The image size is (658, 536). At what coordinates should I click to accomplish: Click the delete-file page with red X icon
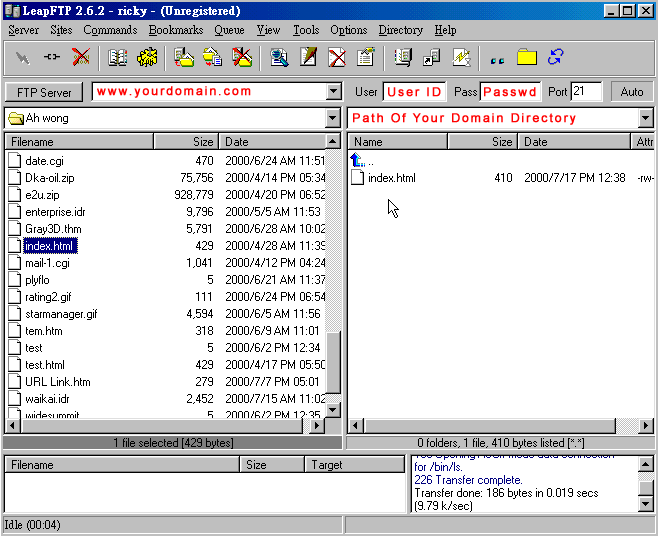[x=337, y=58]
